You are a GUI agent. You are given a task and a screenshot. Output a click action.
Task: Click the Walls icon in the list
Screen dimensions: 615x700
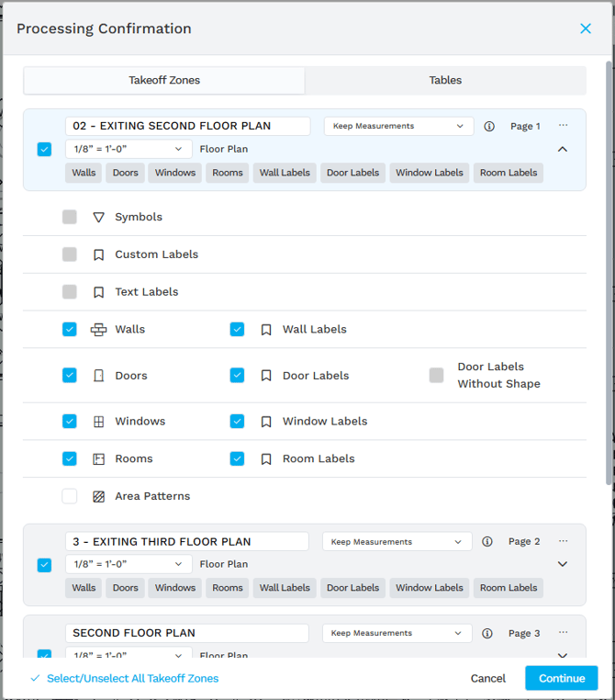99,330
